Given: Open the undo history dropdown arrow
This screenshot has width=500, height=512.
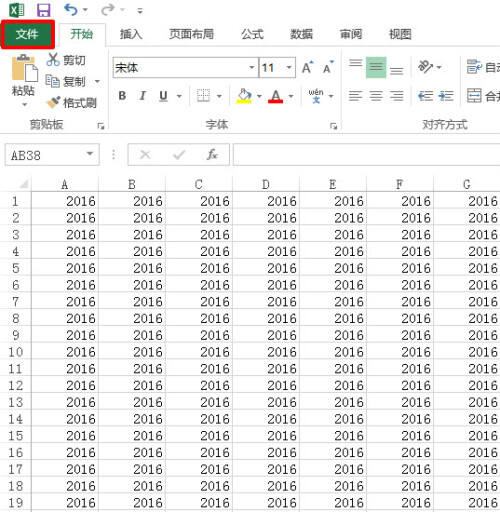Looking at the screenshot, I should pos(85,10).
